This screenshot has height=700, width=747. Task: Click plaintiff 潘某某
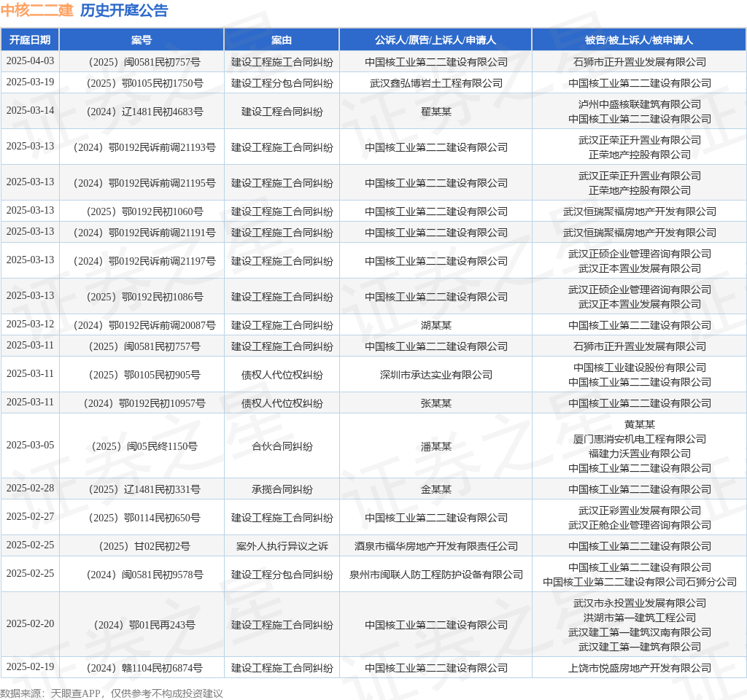(x=436, y=447)
